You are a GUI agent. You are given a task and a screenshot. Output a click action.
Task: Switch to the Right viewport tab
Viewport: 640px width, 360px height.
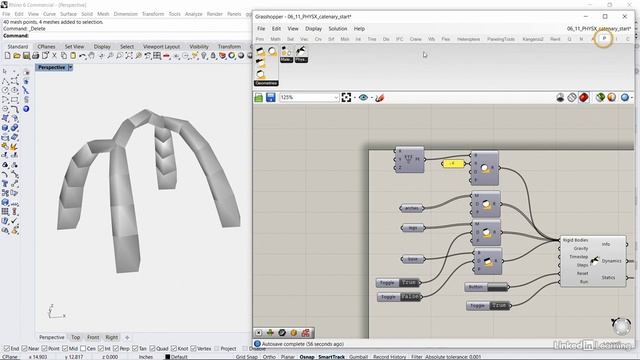[x=111, y=337]
